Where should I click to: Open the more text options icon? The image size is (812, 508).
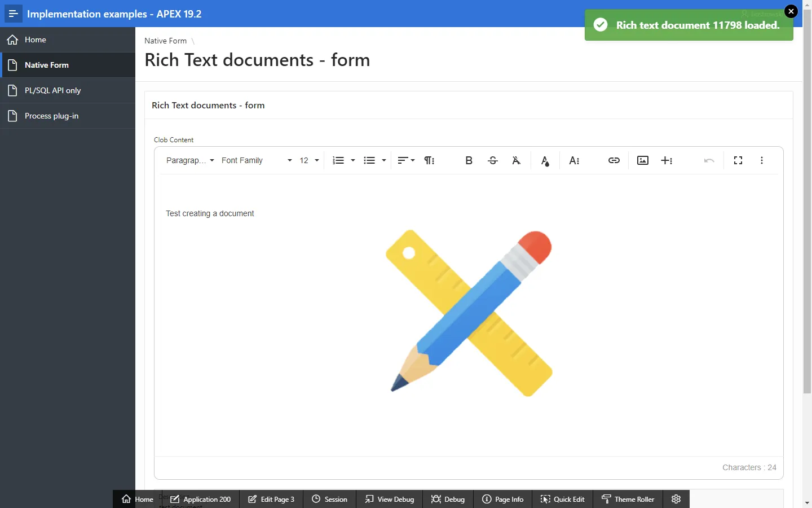[574, 160]
